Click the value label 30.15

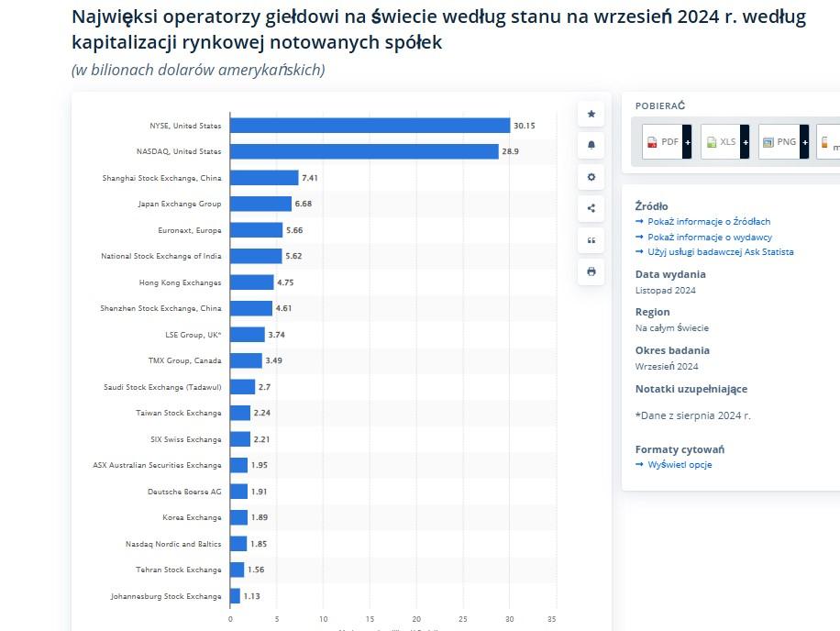click(x=525, y=126)
